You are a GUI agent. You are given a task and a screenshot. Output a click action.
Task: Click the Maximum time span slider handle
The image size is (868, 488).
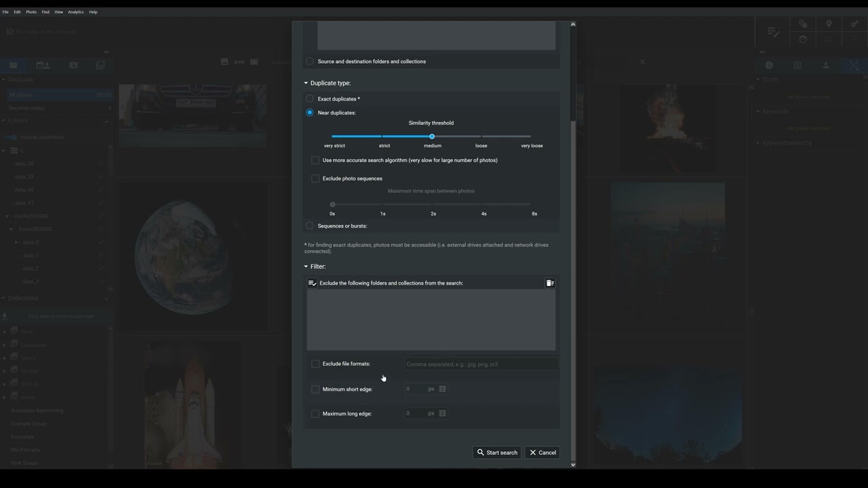tap(332, 204)
